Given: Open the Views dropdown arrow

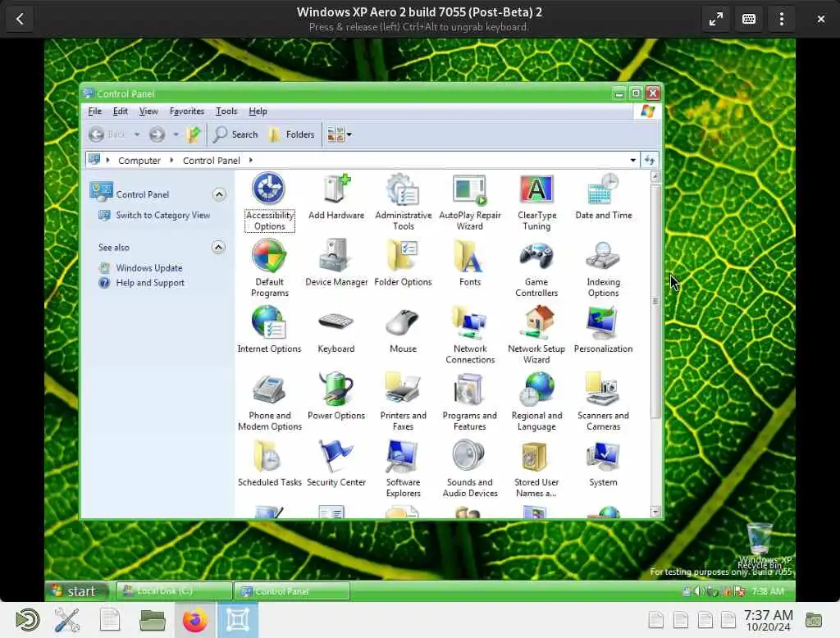Looking at the screenshot, I should click(349, 134).
